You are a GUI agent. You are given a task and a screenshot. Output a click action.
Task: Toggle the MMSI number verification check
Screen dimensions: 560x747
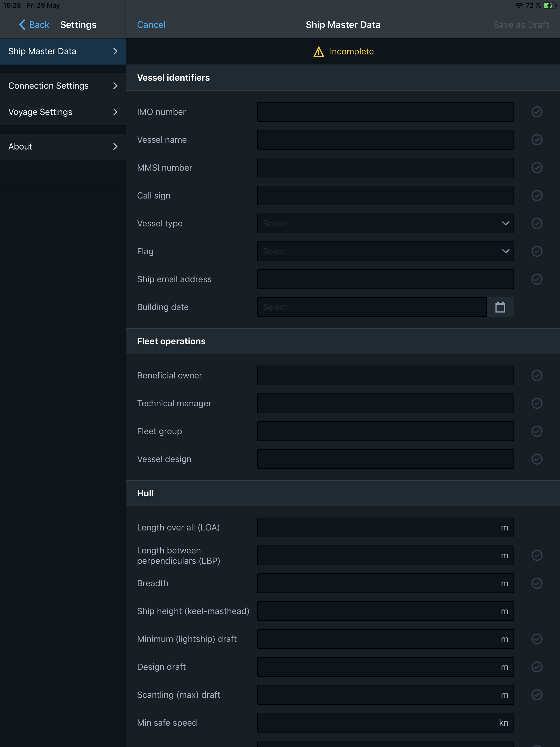coord(537,168)
